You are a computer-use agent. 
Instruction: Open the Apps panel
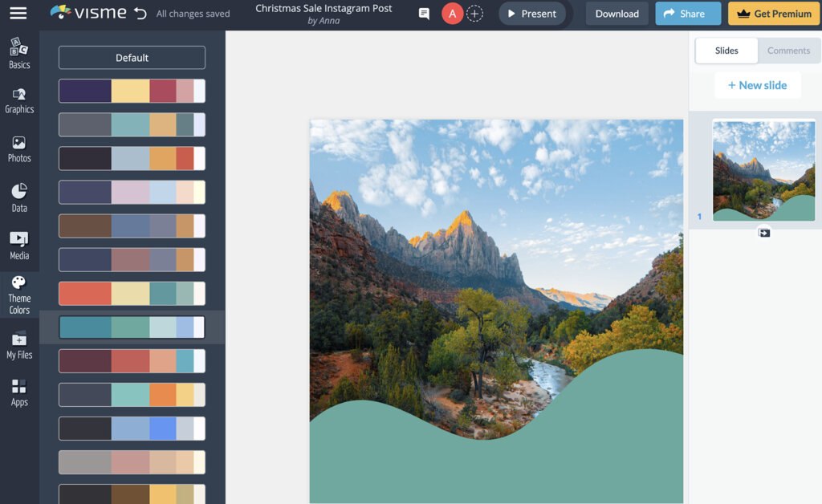pos(18,392)
